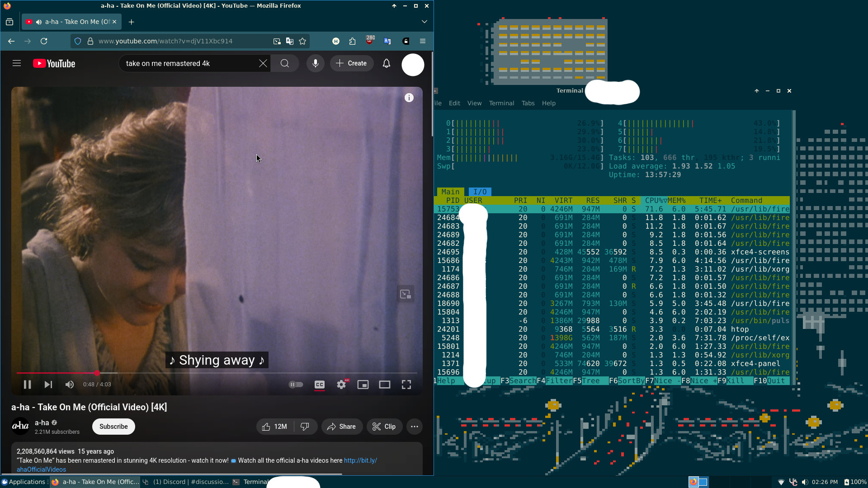Bookmark this page star icon
The height and width of the screenshot is (488, 868).
(x=302, y=41)
